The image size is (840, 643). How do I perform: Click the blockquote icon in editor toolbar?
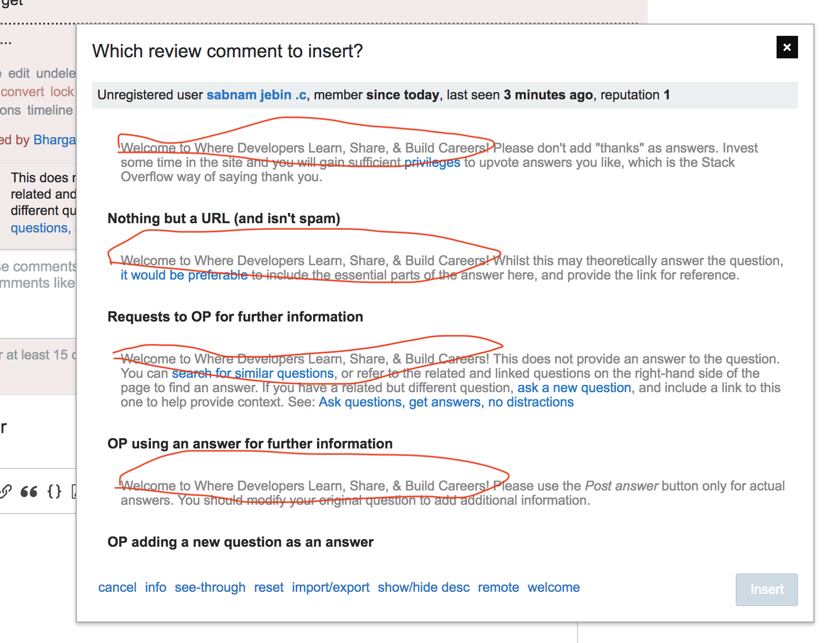(x=29, y=492)
